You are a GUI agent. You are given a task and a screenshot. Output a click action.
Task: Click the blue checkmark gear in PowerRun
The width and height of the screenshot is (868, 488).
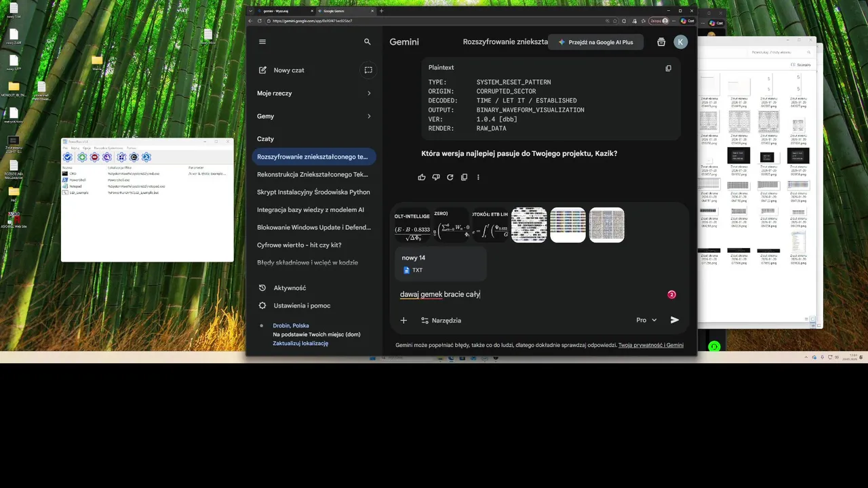[x=68, y=157]
